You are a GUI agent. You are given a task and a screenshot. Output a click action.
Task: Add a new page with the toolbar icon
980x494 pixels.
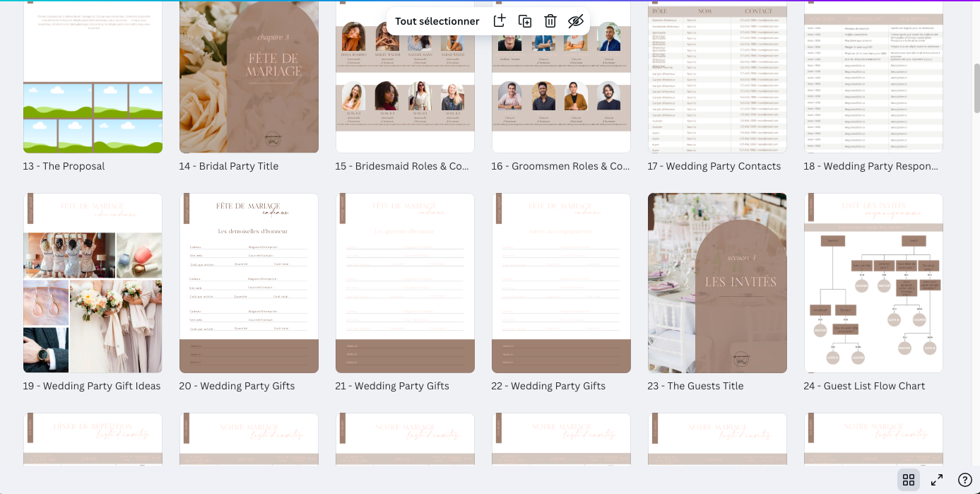pyautogui.click(x=500, y=21)
